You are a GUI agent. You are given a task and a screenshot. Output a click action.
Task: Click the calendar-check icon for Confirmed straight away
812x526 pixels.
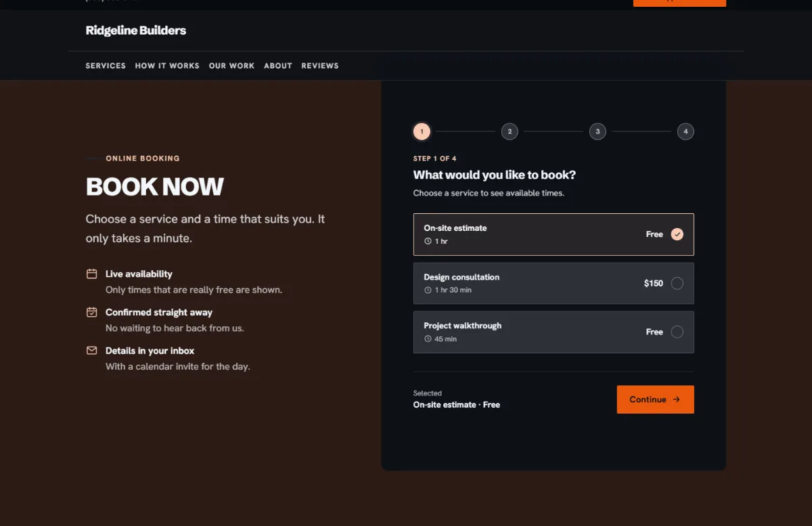[x=91, y=312]
